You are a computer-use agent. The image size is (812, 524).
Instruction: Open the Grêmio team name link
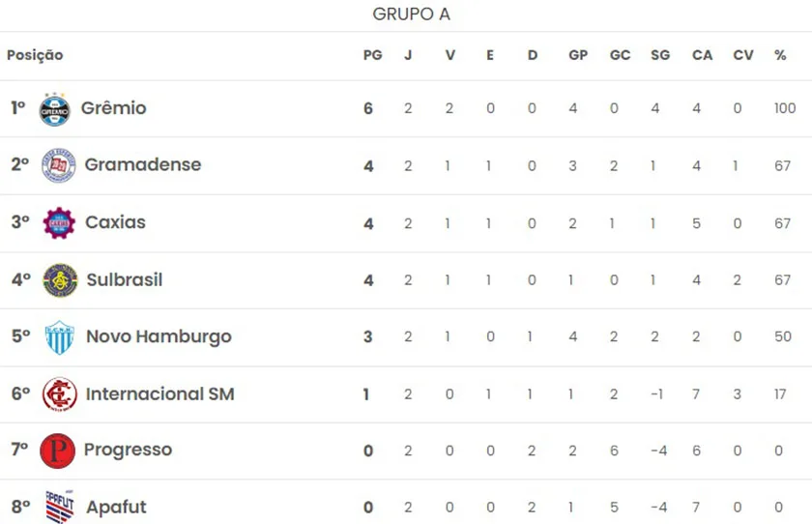[114, 108]
